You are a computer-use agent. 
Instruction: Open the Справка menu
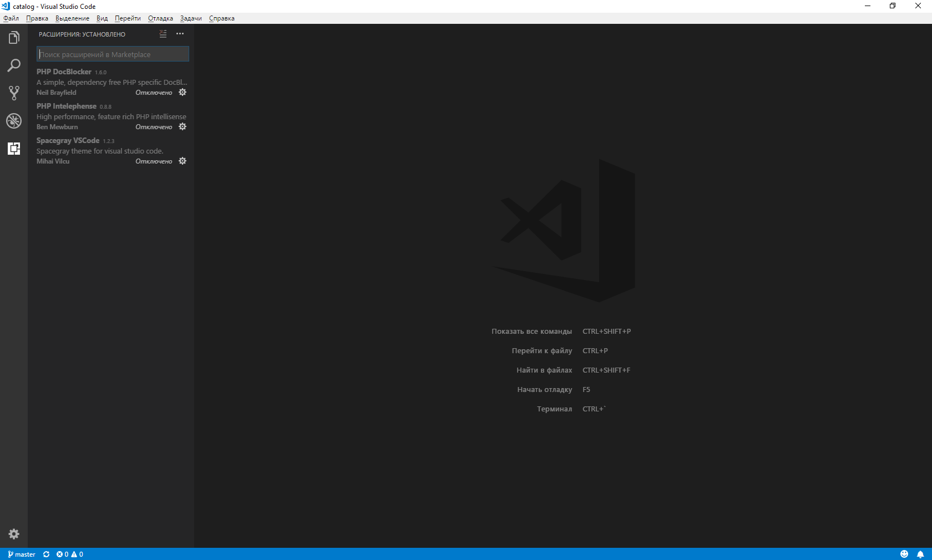point(221,18)
